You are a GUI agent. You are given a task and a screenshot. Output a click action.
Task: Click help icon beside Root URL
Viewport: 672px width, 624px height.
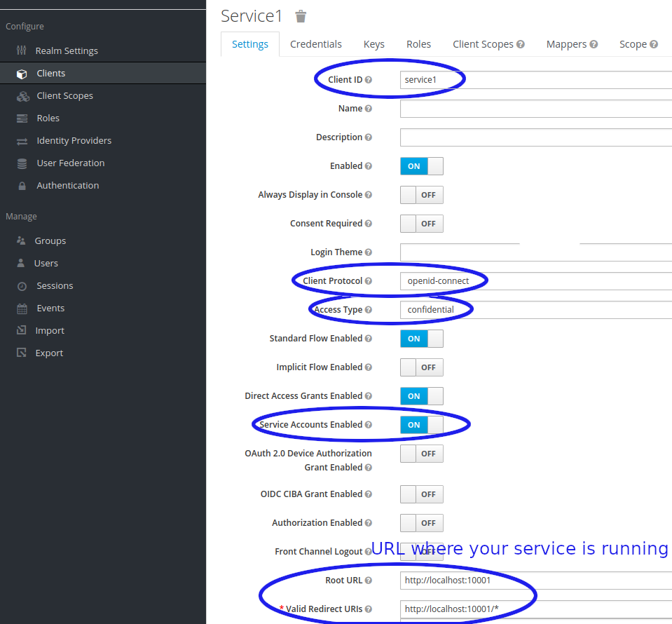click(x=368, y=581)
